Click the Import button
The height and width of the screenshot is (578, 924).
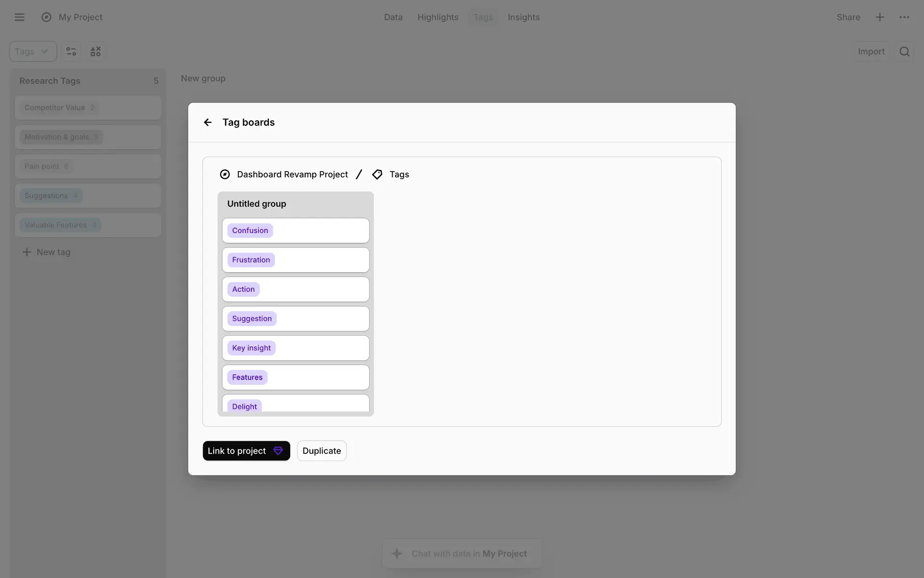pos(871,52)
